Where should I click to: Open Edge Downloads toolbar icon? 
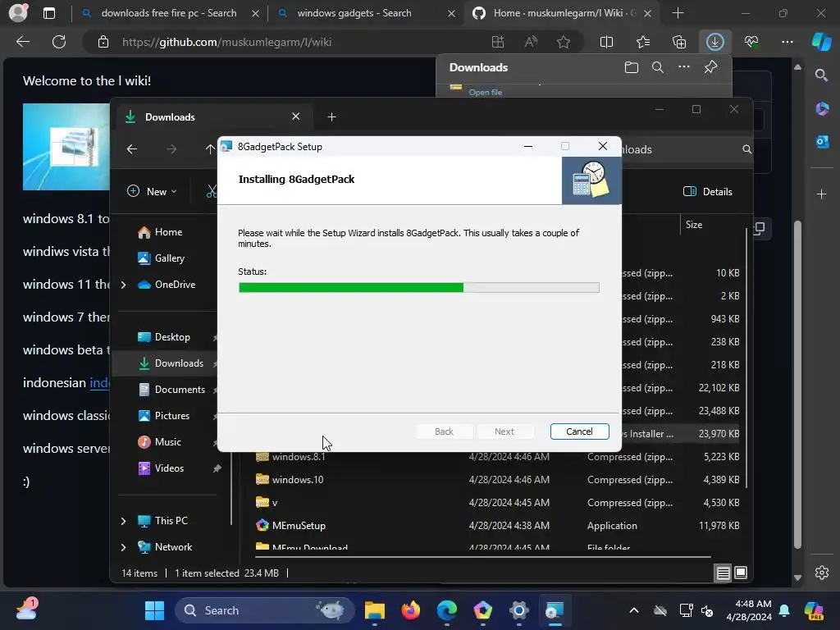(x=714, y=42)
